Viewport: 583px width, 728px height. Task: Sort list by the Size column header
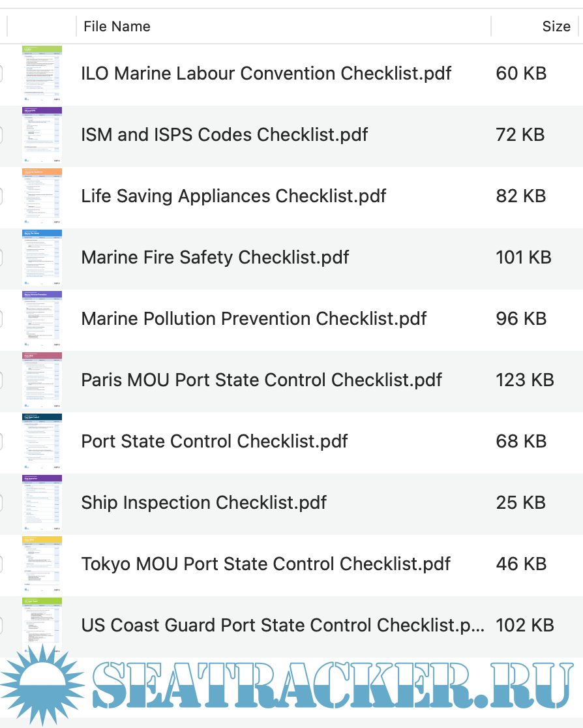(556, 27)
